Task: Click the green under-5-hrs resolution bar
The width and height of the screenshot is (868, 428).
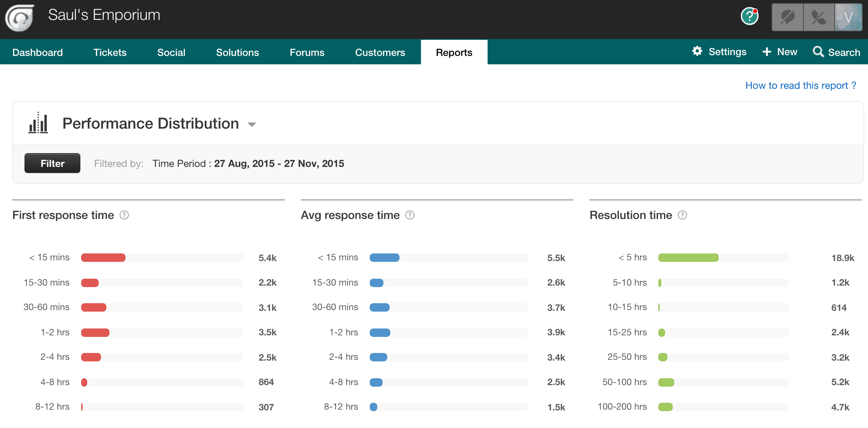Action: point(688,258)
